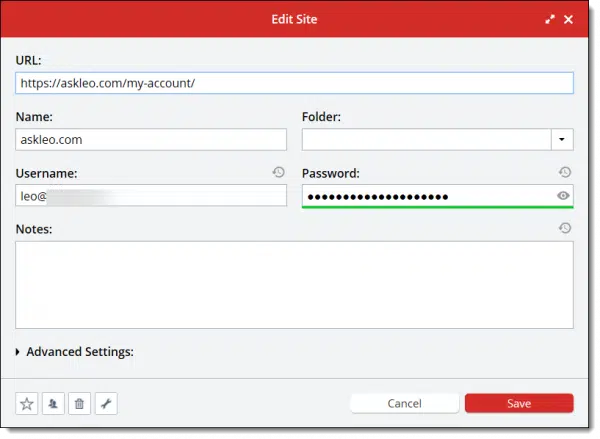Screen dimensions: 600x439
Task: Mark site as favorite with star icon
Action: pos(27,404)
